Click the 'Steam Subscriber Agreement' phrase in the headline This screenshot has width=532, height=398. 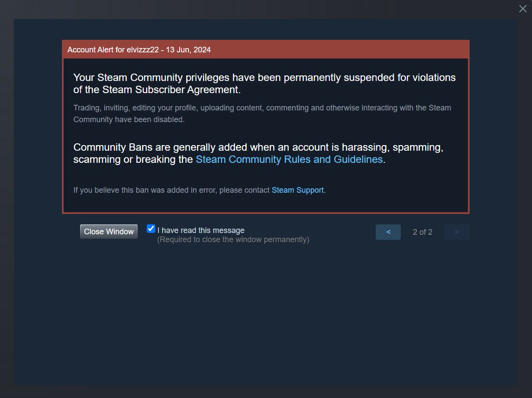tap(170, 90)
